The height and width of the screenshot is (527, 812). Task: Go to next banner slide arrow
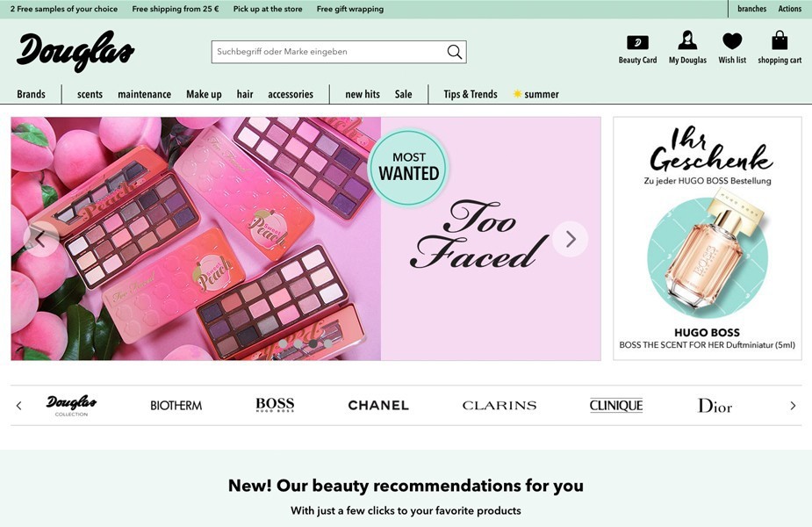571,239
